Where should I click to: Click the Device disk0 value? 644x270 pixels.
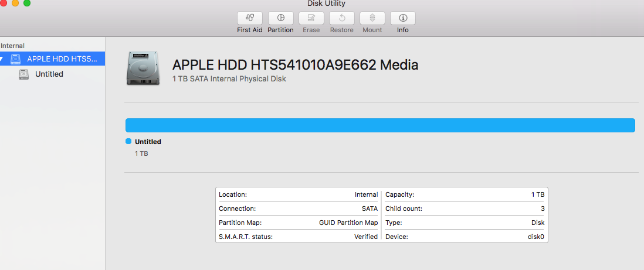point(536,237)
